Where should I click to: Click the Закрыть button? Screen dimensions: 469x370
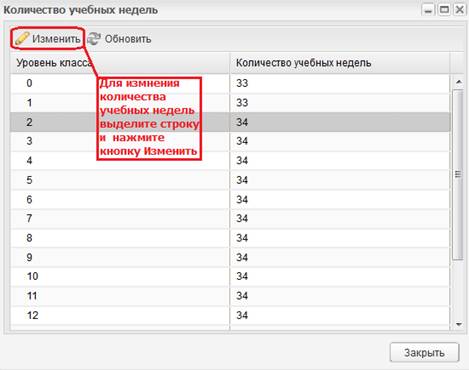[x=424, y=352]
